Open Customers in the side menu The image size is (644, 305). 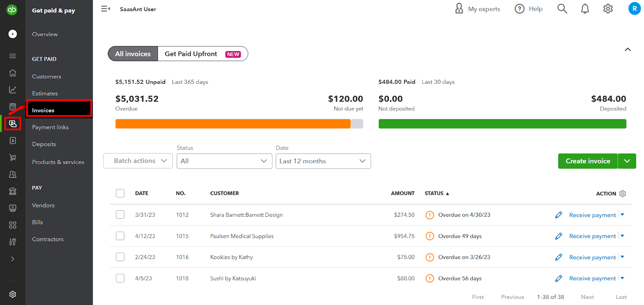(x=47, y=77)
